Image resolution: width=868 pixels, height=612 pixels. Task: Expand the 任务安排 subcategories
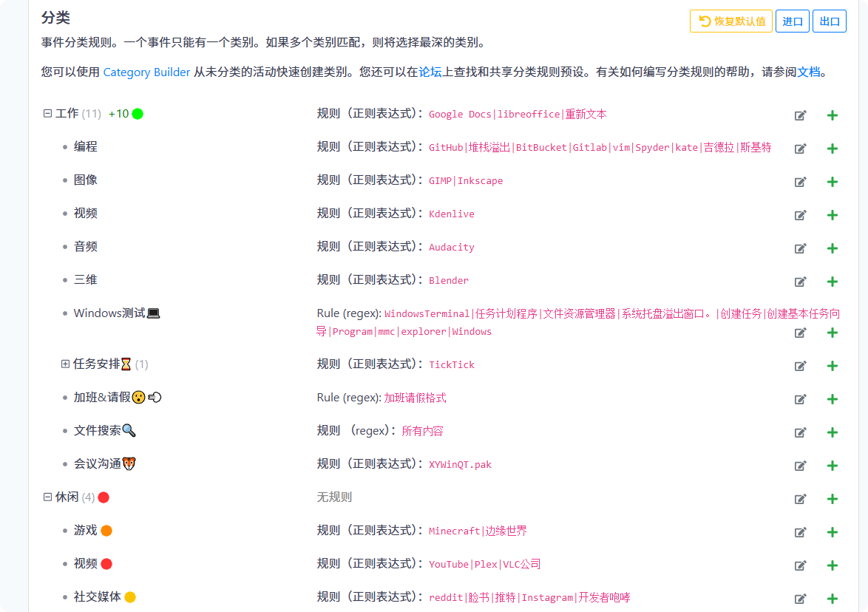click(x=65, y=364)
